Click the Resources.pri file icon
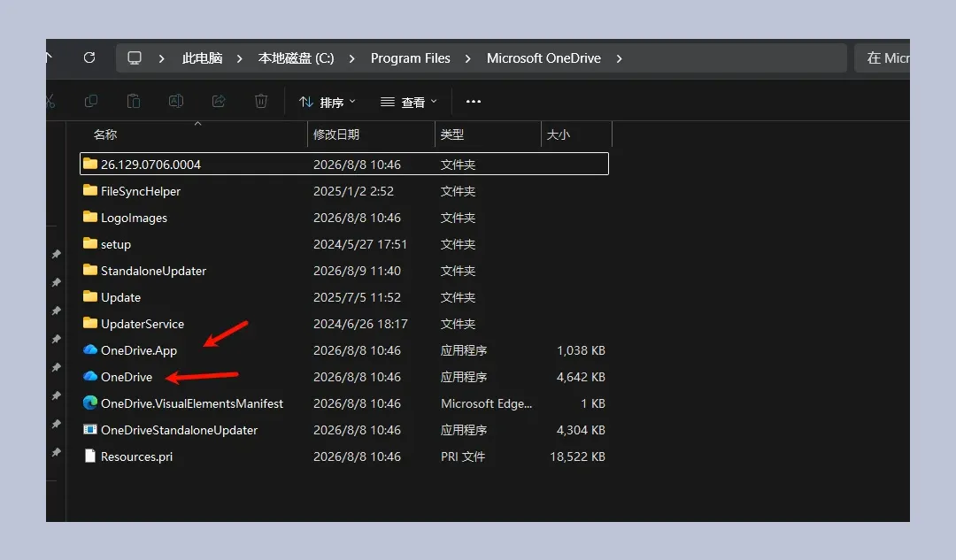Viewport: 956px width, 560px height. coord(90,456)
